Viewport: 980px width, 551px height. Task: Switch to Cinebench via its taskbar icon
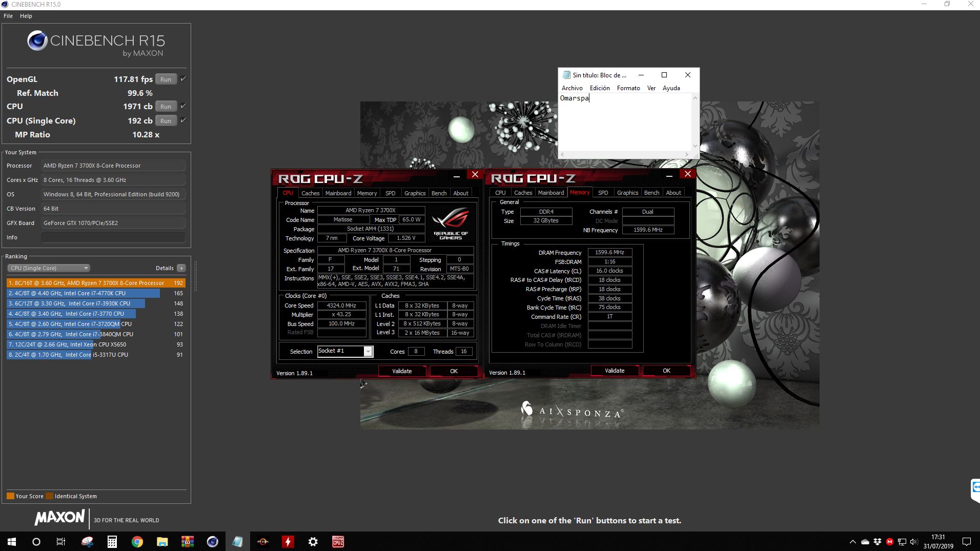213,541
